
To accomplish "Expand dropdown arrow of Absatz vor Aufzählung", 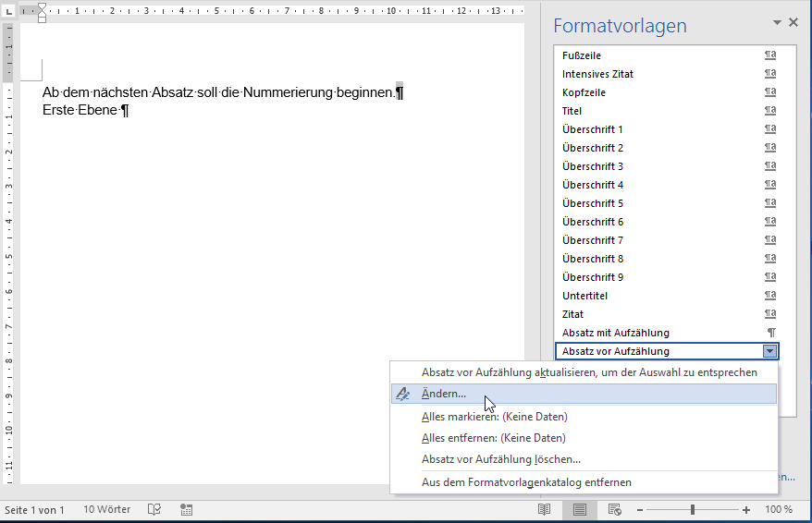I will click(769, 351).
